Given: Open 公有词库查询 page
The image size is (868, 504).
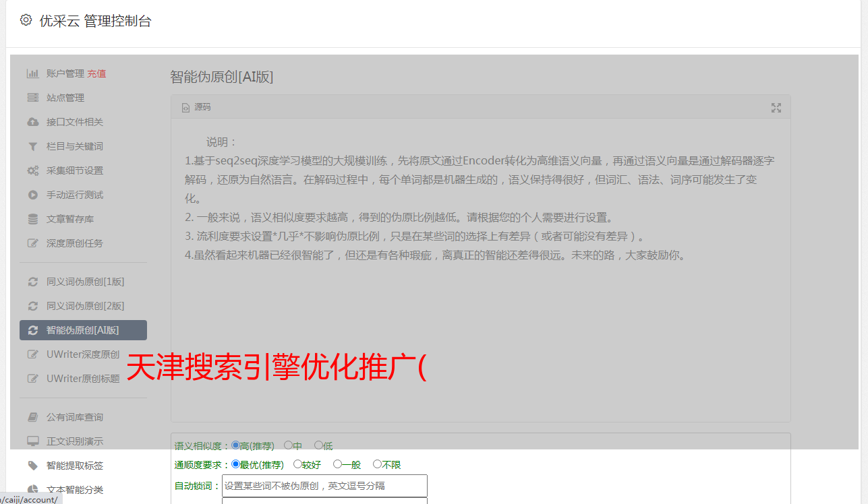Looking at the screenshot, I should [x=75, y=417].
